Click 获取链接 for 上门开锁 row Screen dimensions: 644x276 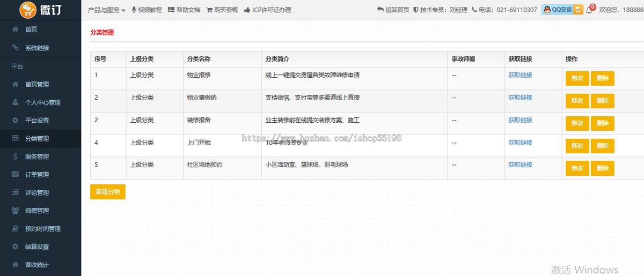pyautogui.click(x=521, y=143)
